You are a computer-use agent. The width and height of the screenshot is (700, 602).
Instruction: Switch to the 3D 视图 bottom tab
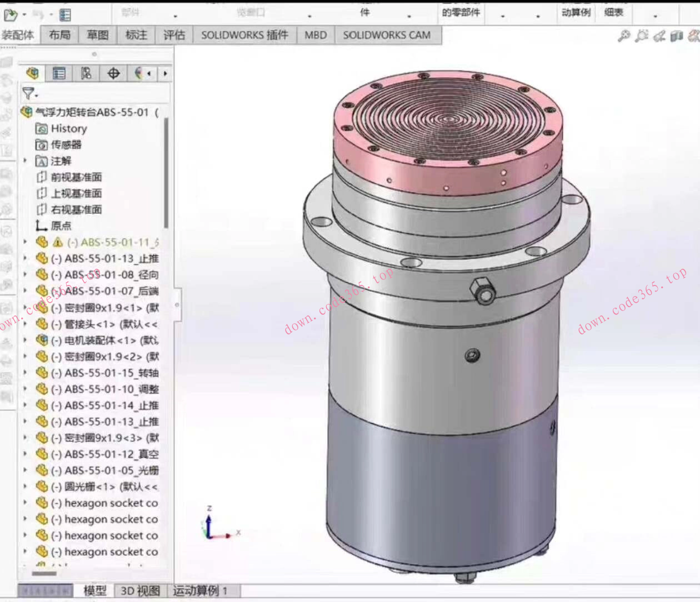(140, 590)
